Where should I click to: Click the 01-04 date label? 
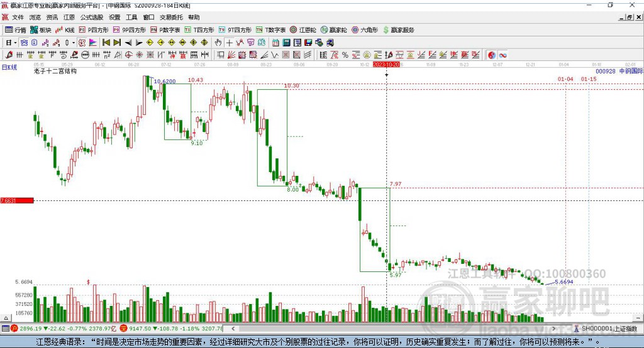(565, 79)
